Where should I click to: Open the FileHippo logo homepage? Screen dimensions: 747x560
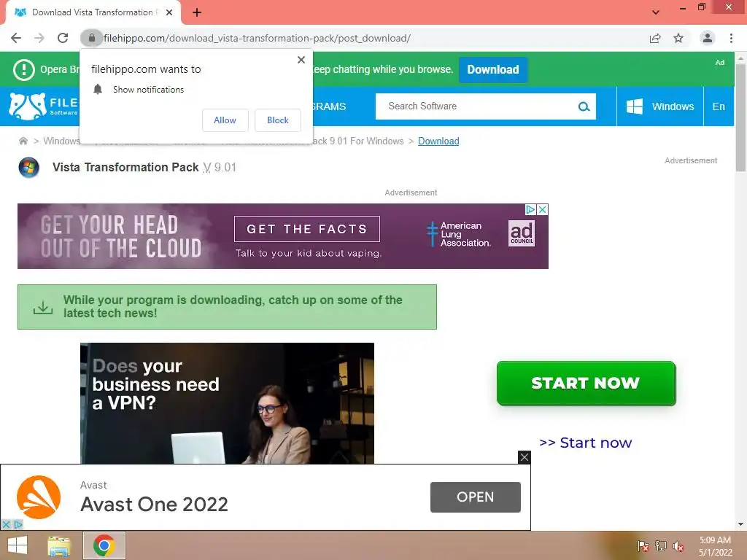point(44,106)
